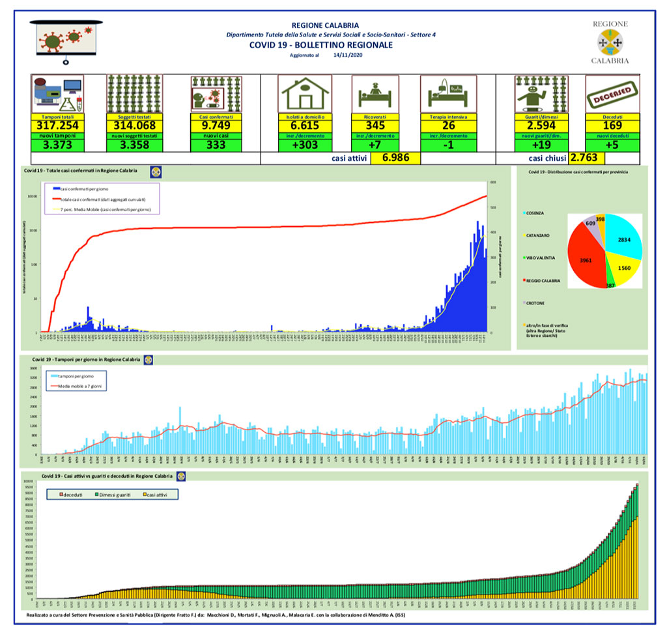Open the Regione Calabria emblem logo
Screen dimensions: 667x644
[610, 42]
